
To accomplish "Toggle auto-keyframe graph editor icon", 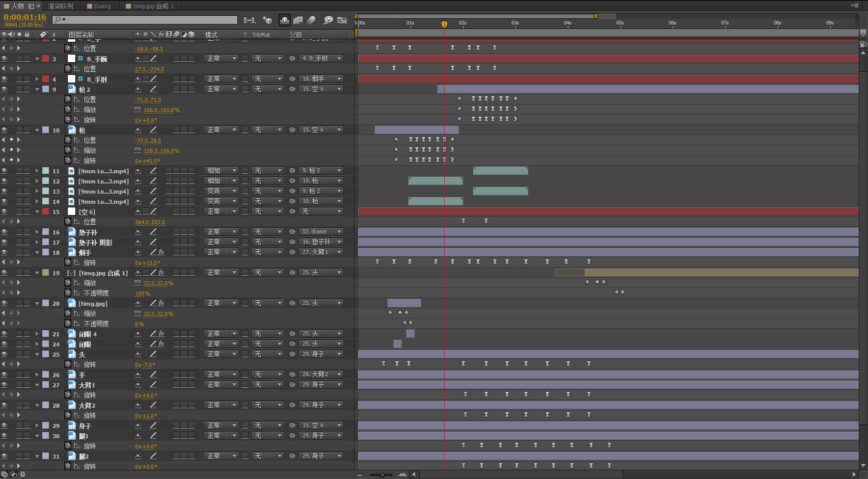I will click(x=342, y=20).
